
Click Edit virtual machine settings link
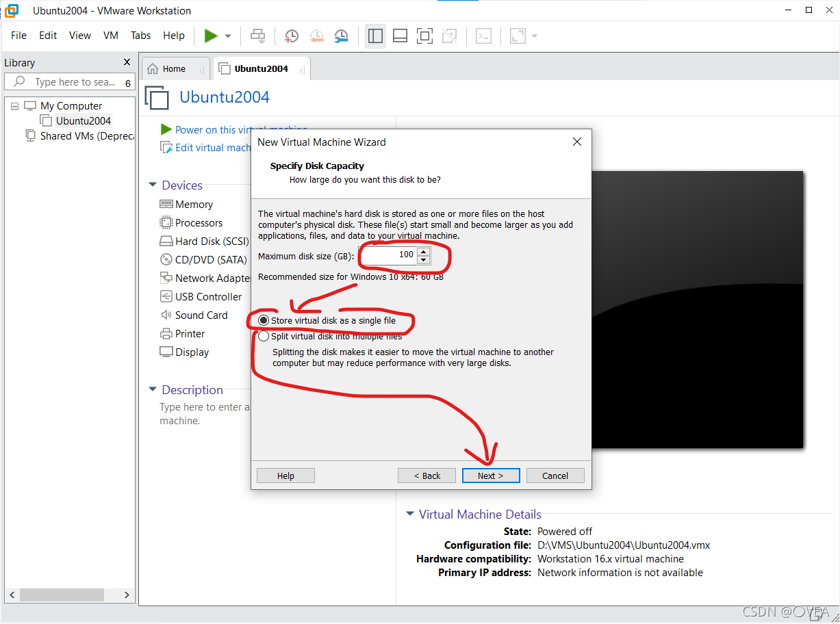click(x=213, y=148)
